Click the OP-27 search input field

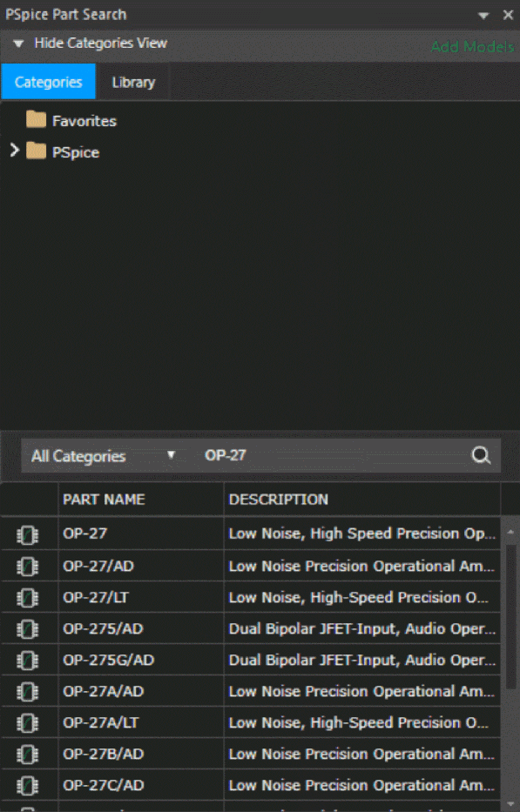click(x=334, y=456)
